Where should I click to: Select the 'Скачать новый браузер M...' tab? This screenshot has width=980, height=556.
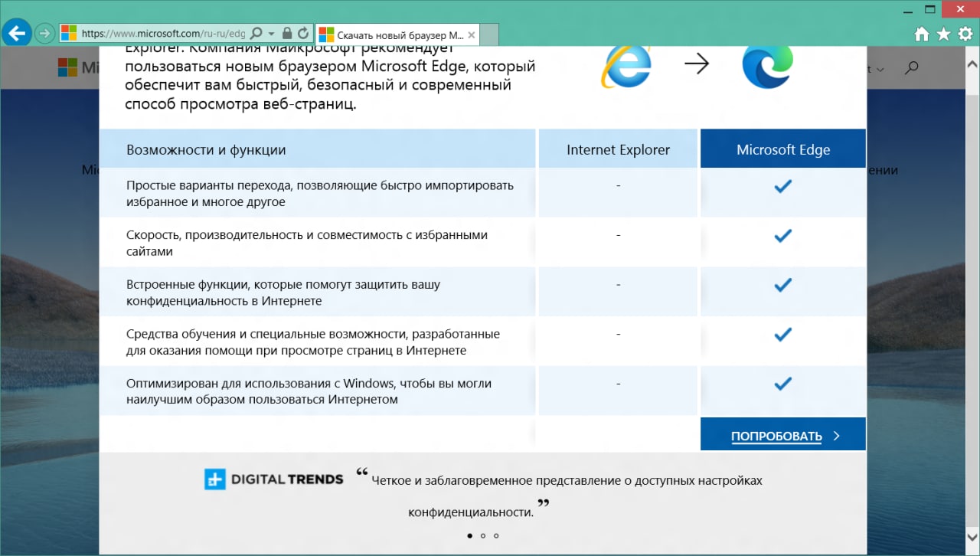398,34
